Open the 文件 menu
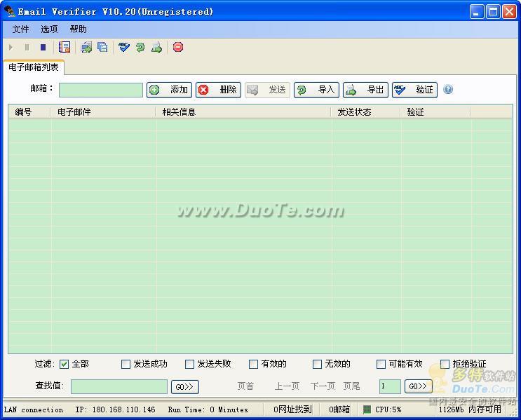Screen dimensions: 521x420 coord(20,29)
